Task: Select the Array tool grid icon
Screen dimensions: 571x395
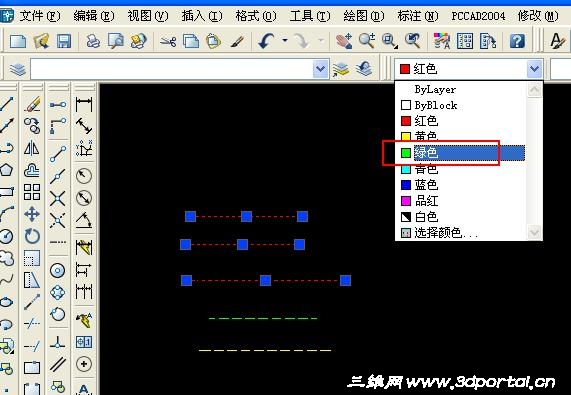Action: (32, 192)
